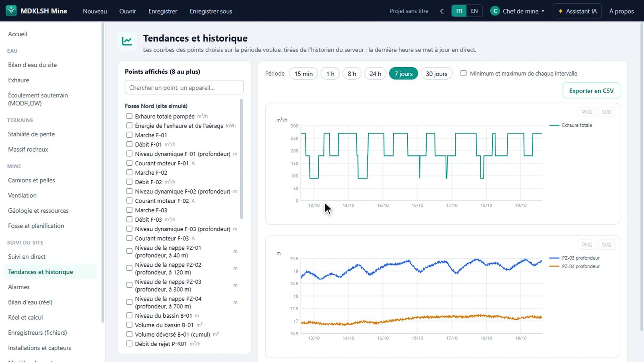Click Enregistrer sous in top bar
The height and width of the screenshot is (362, 644).
211,11
